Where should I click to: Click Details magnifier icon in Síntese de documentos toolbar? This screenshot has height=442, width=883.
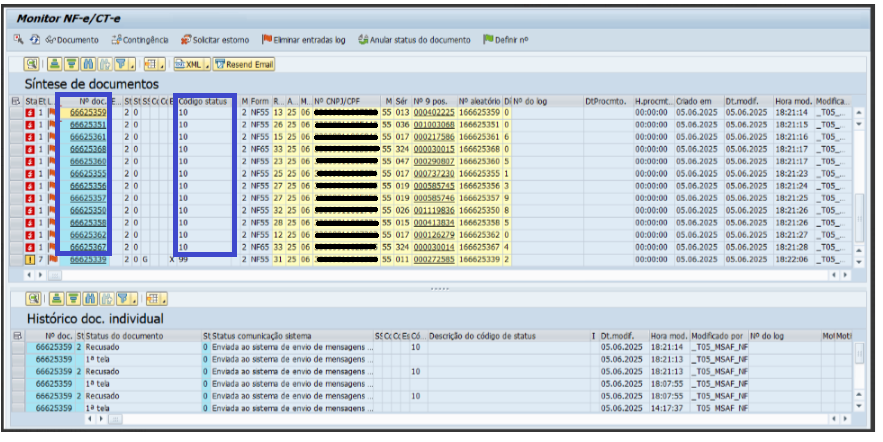coord(31,64)
